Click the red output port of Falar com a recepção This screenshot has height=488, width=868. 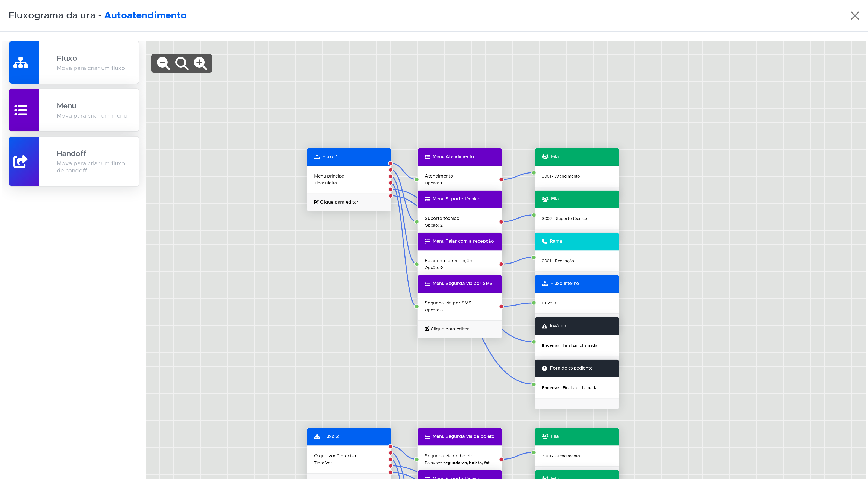(x=501, y=264)
